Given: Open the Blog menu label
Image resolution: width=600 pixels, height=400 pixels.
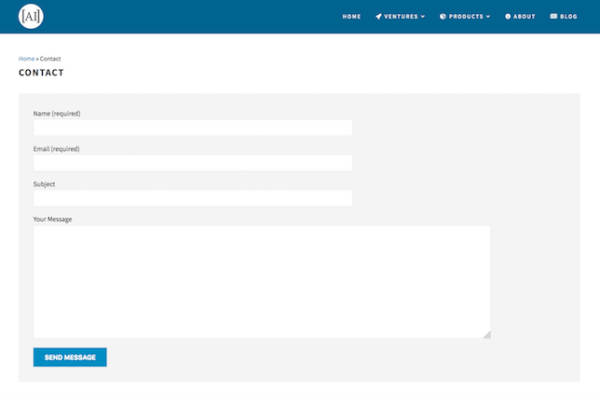Looking at the screenshot, I should tap(569, 17).
